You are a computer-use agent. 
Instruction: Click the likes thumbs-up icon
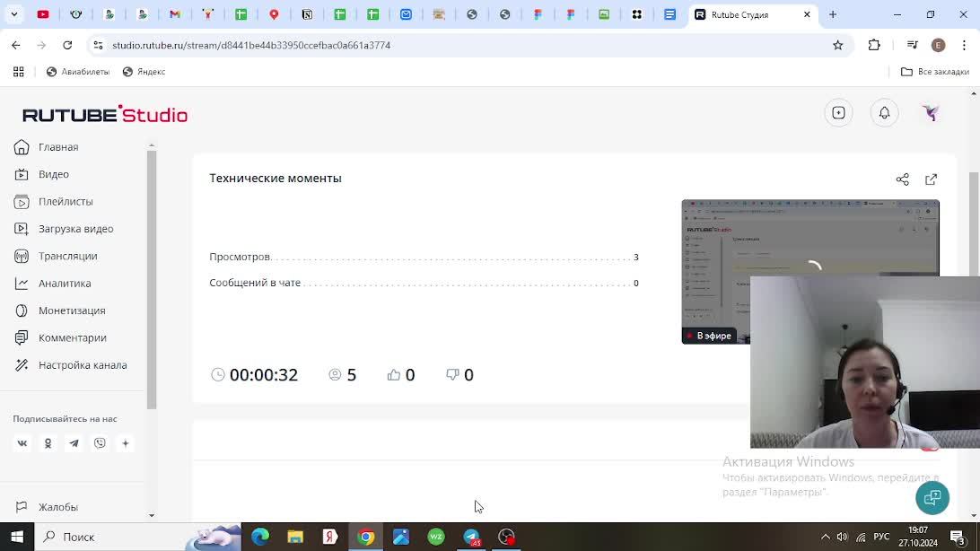click(394, 375)
